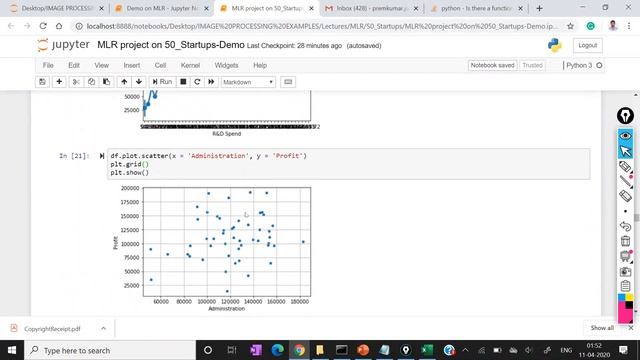Screen dimensions: 640x360
Task: Open OneNote from the taskbar
Action: tap(256, 350)
